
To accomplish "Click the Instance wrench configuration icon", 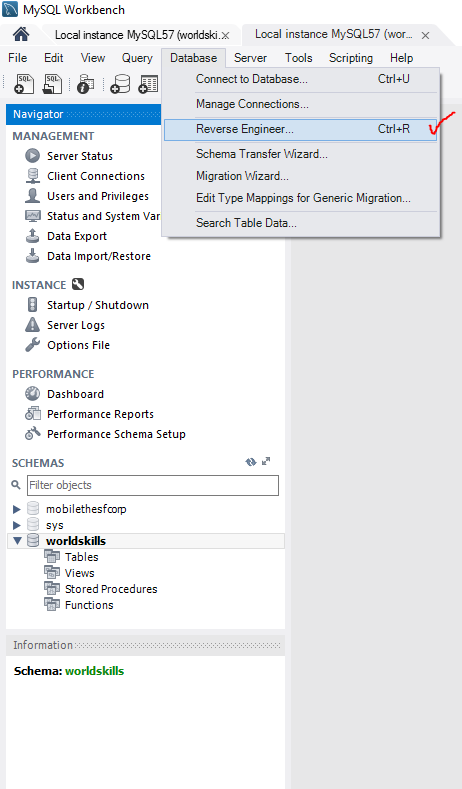I will coord(78,284).
